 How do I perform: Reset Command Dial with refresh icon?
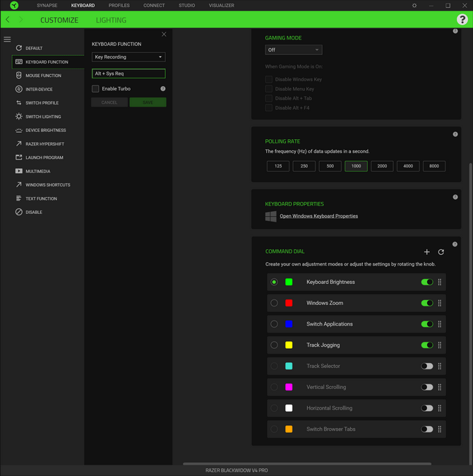pyautogui.click(x=441, y=251)
